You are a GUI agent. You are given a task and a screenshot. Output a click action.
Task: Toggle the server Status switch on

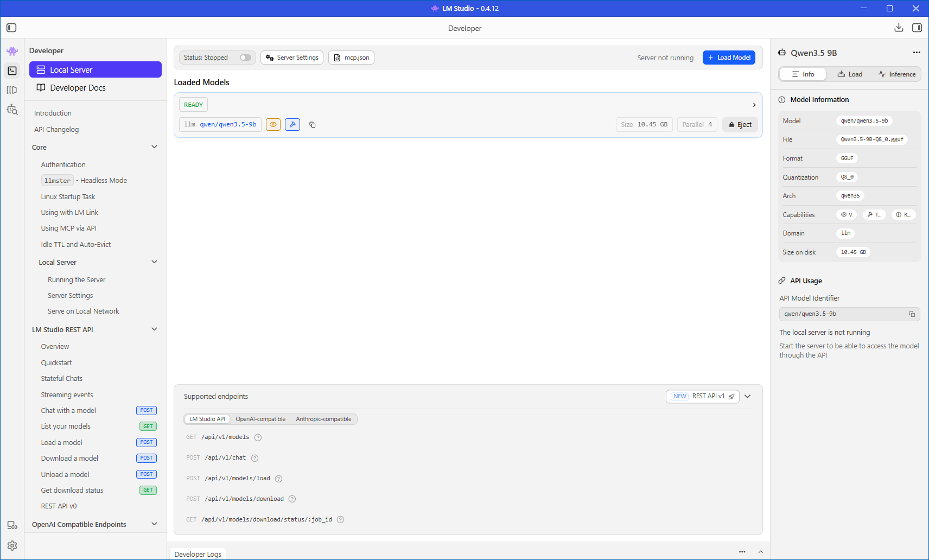click(x=246, y=58)
